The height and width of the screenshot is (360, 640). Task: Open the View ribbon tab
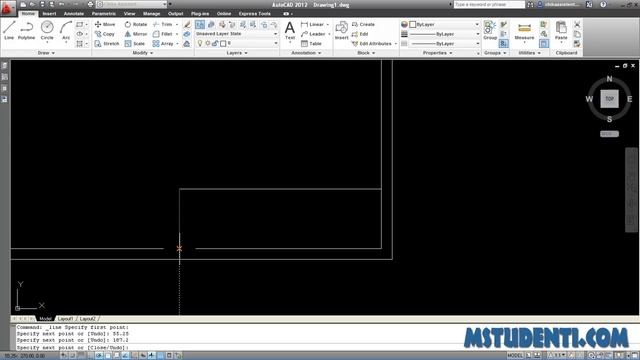point(129,13)
